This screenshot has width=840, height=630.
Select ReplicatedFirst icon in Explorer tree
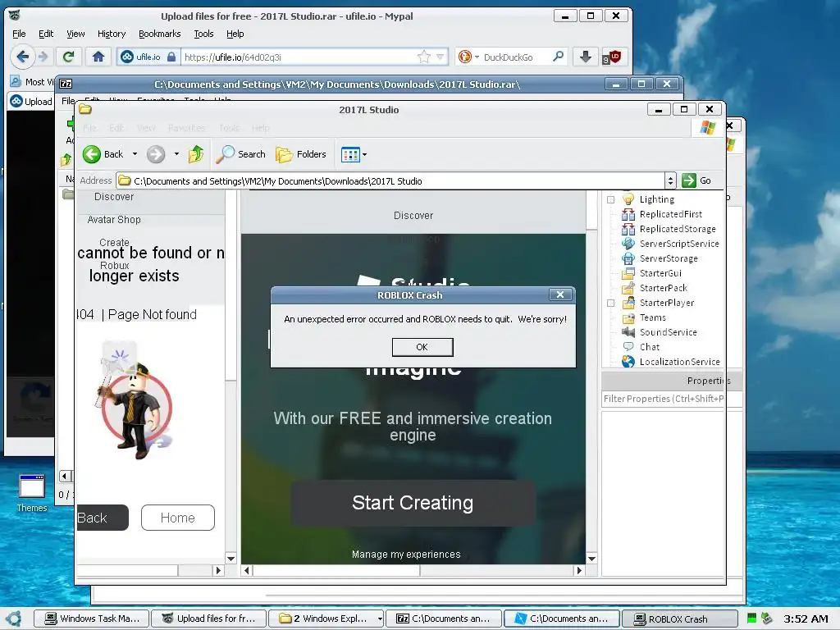coord(628,214)
